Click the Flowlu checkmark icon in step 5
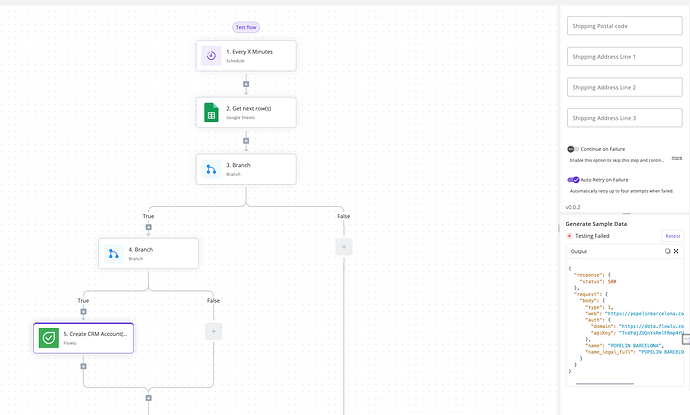Viewport: 690px width, 415px height. (49, 338)
